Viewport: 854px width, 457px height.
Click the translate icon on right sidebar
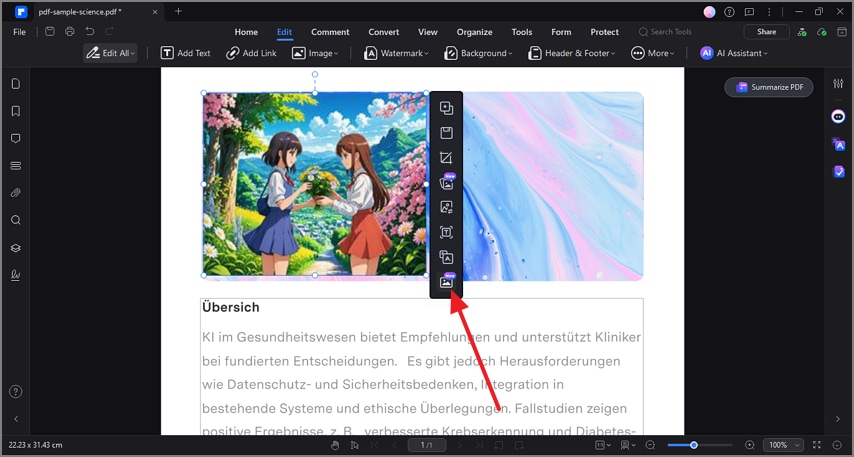(838, 144)
